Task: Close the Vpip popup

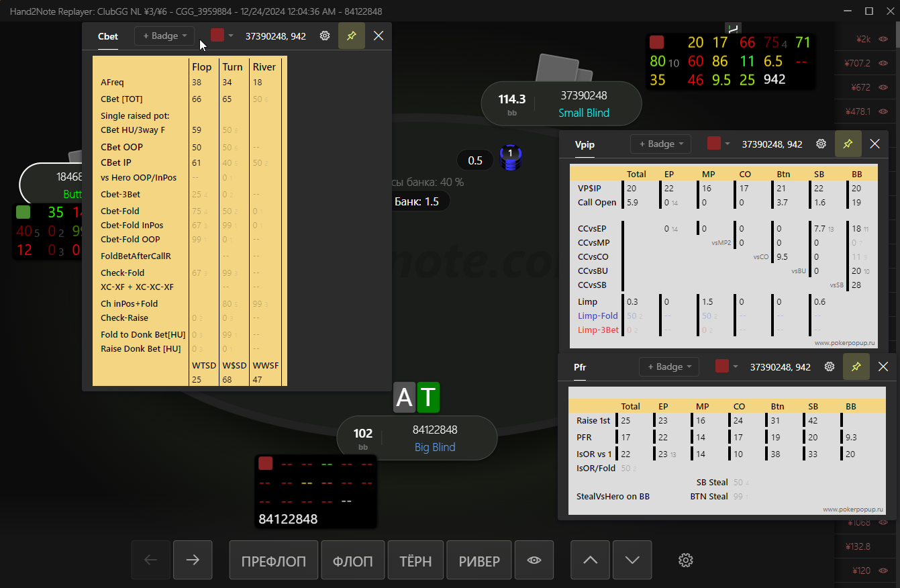Action: coord(874,144)
